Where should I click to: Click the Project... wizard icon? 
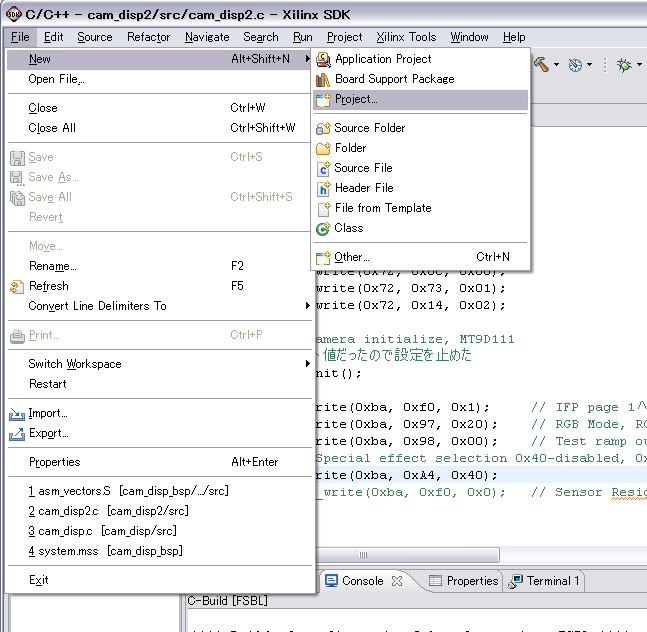tap(323, 99)
